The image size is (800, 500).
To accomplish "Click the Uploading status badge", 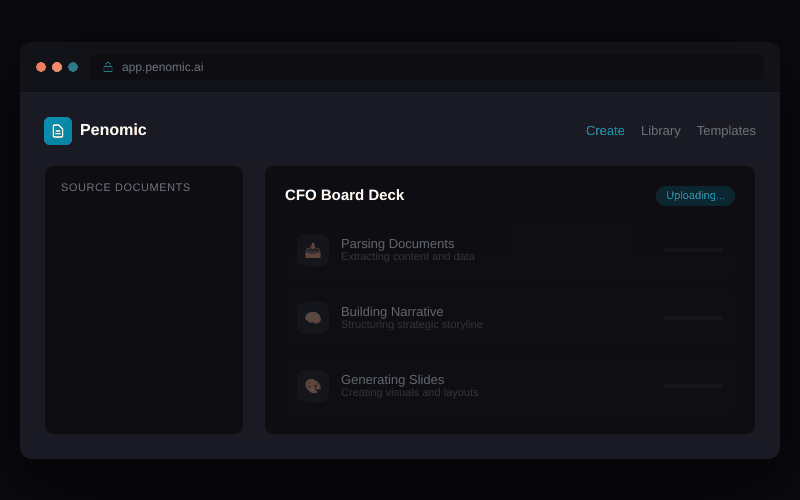I will point(695,196).
